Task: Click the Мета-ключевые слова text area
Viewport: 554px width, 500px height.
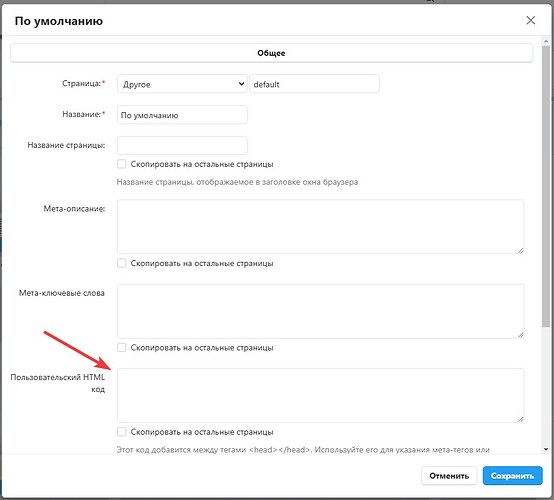Action: coord(320,311)
